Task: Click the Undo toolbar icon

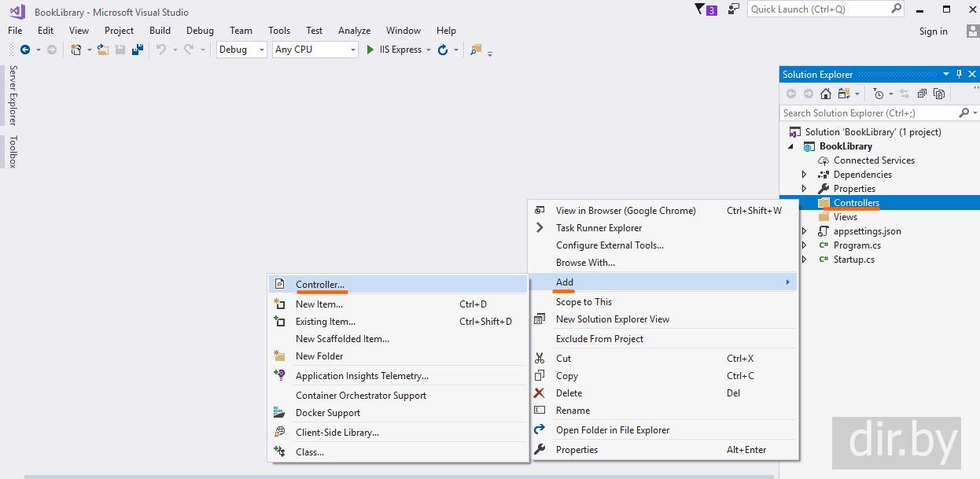Action: [x=160, y=50]
